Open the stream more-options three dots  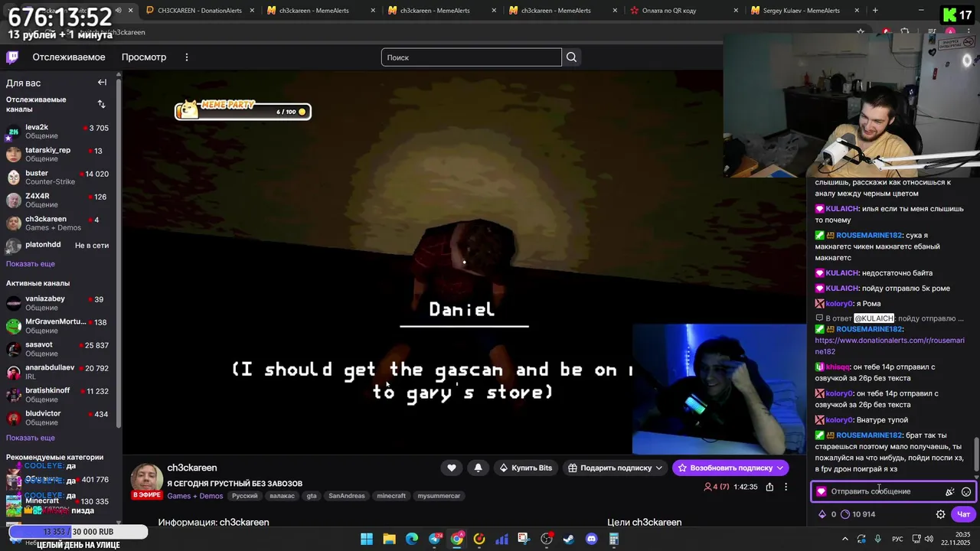pyautogui.click(x=786, y=487)
